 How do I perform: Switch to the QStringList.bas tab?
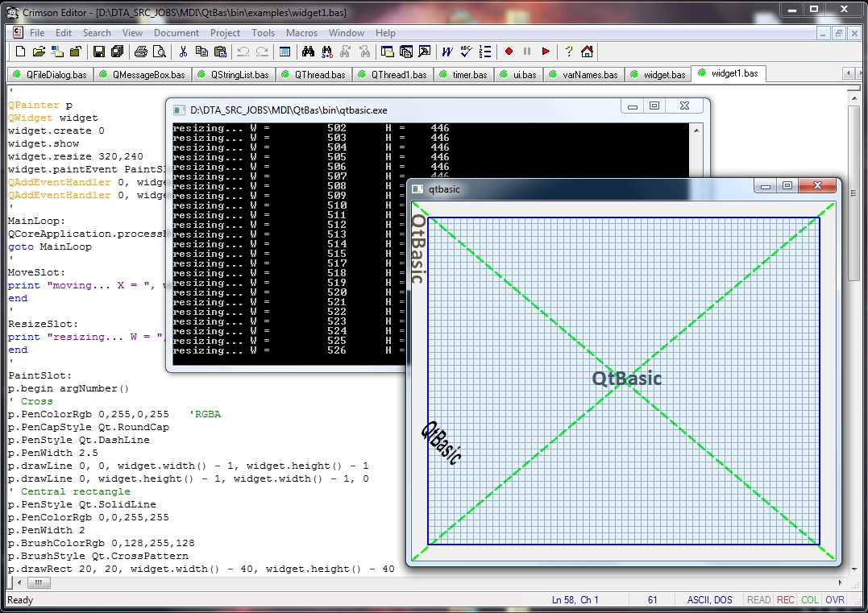point(235,75)
